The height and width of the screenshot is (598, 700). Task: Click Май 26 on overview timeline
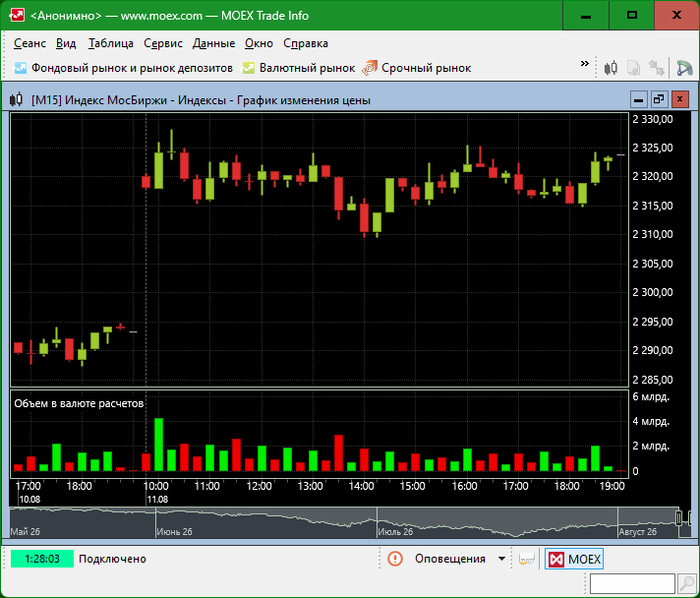[25, 532]
